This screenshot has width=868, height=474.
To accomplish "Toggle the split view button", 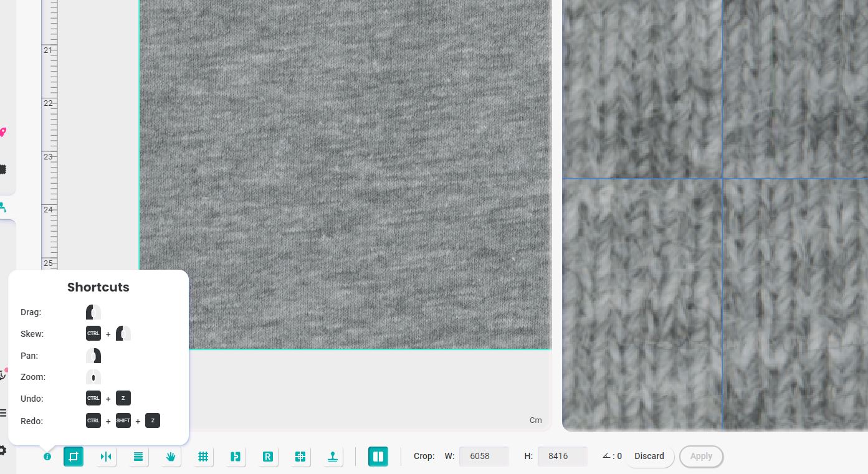I will (378, 457).
